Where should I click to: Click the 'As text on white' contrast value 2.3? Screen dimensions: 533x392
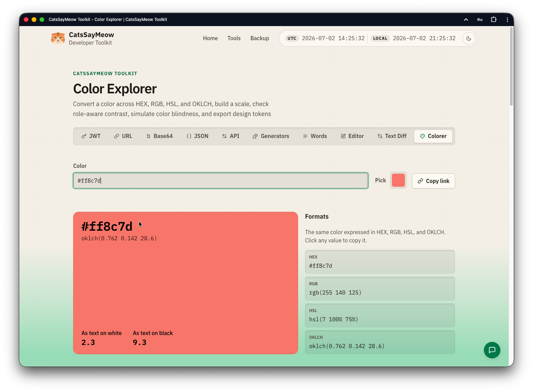point(88,343)
